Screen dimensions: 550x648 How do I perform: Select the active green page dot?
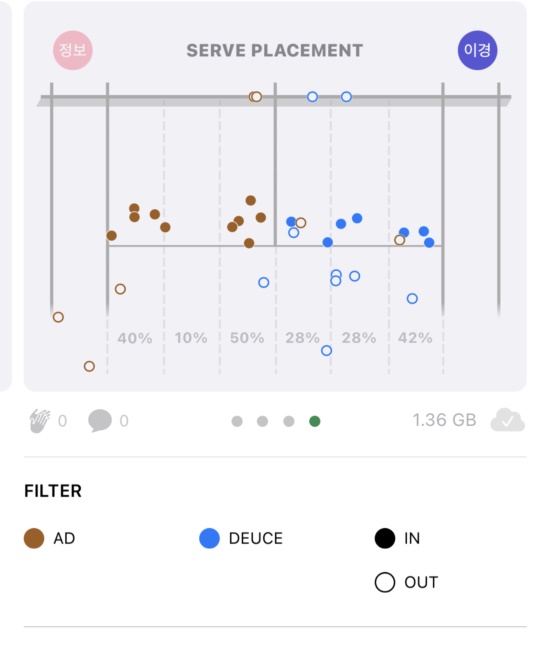314,421
